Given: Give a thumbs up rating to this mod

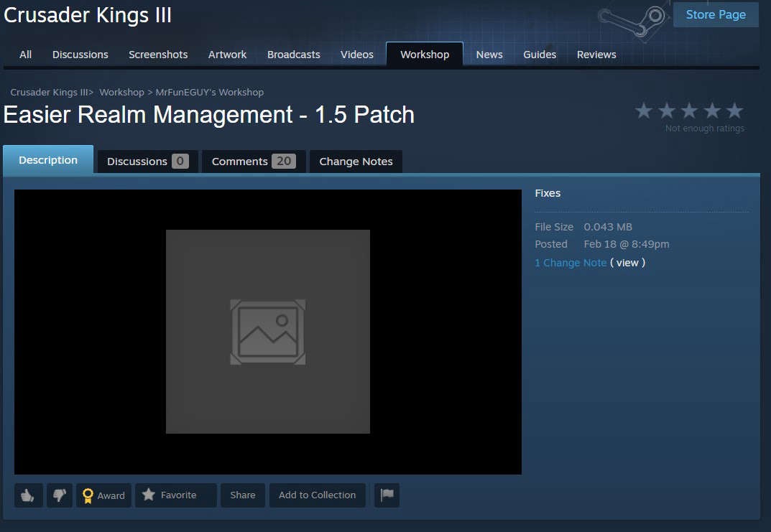Looking at the screenshot, I should (28, 495).
